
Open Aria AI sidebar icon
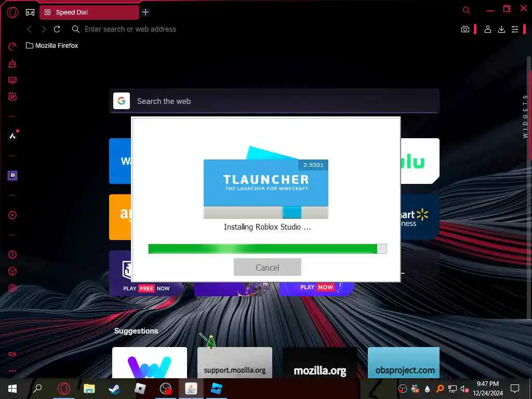point(12,136)
